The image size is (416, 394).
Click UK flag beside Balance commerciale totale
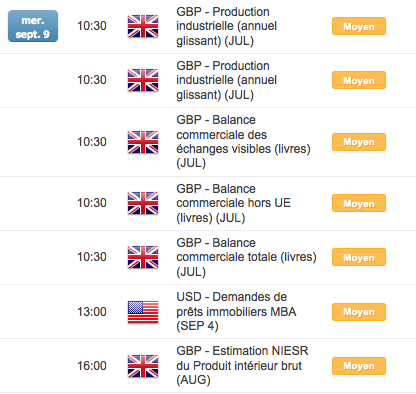click(x=143, y=257)
